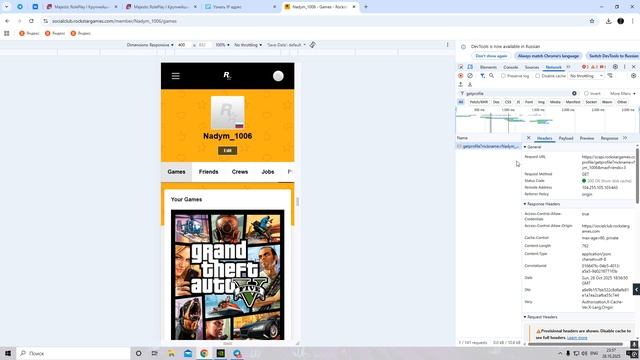Open the More filters dropdown
640x360 pixels.
(x=622, y=93)
